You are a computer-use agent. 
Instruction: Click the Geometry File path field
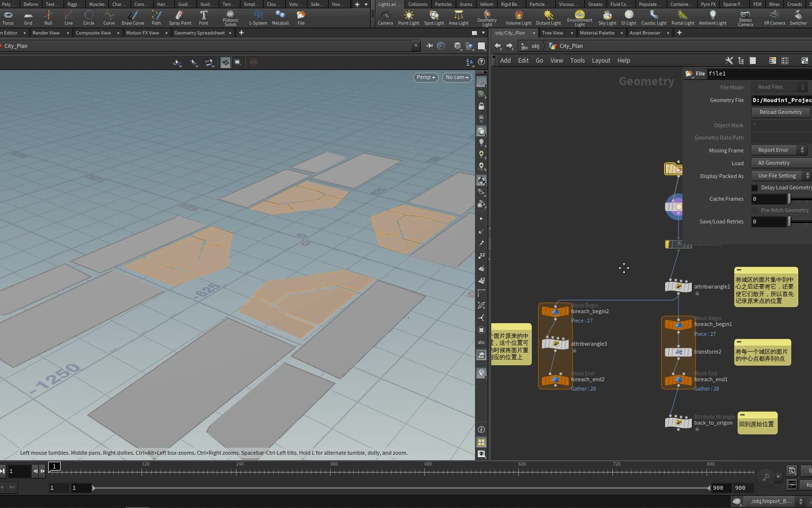[781, 100]
